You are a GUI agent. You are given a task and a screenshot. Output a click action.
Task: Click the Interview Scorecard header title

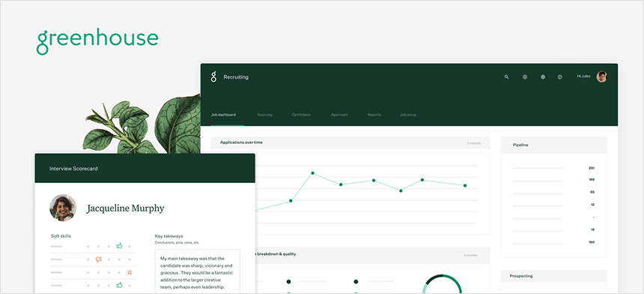[73, 169]
